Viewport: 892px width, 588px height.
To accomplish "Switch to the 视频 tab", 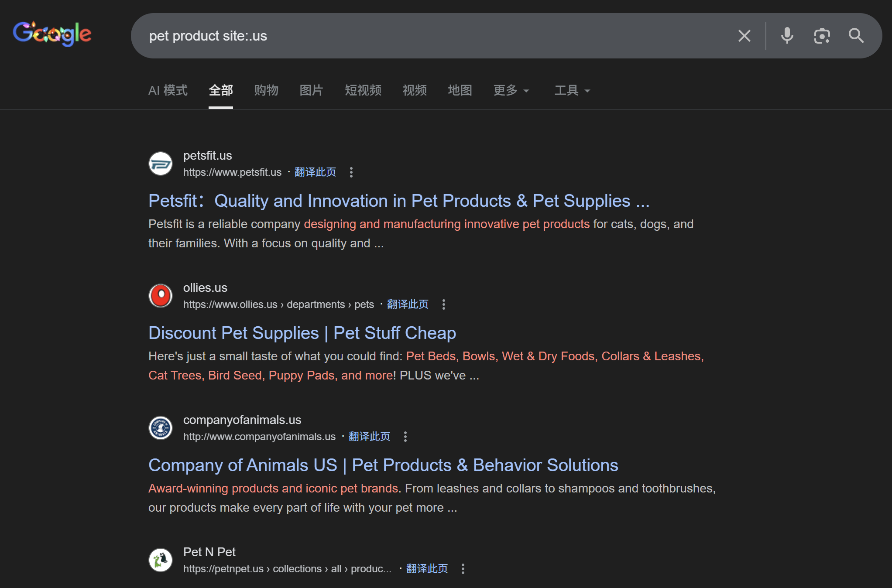I will pyautogui.click(x=415, y=90).
